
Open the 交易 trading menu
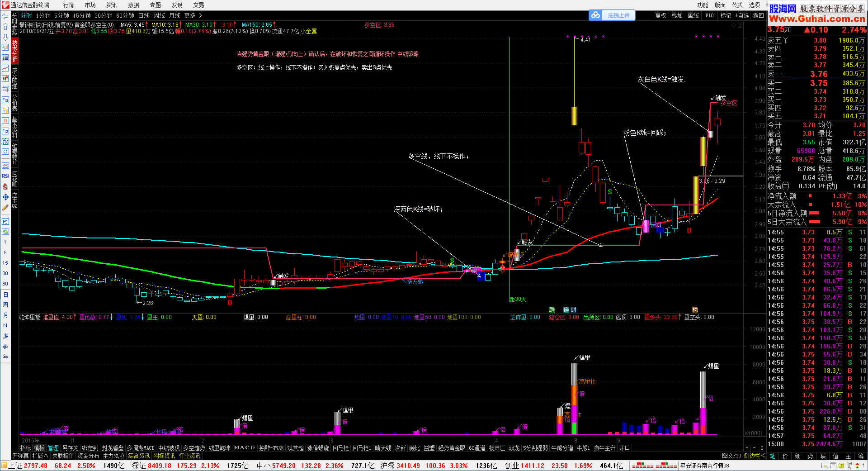point(199,5)
